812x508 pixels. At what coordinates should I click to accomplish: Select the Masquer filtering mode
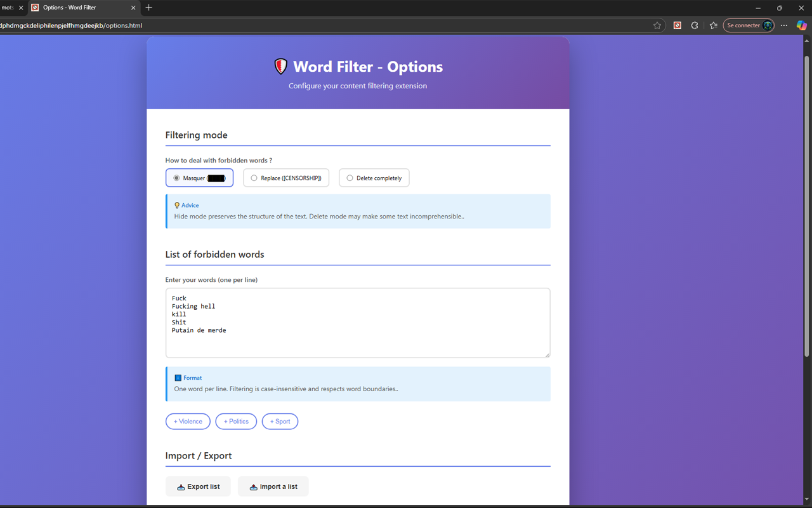(177, 178)
